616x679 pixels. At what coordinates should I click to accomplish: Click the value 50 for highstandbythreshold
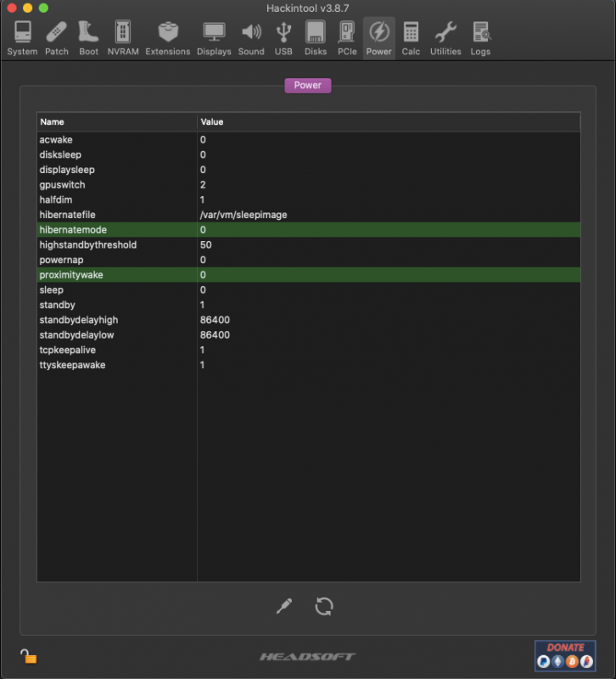(205, 244)
